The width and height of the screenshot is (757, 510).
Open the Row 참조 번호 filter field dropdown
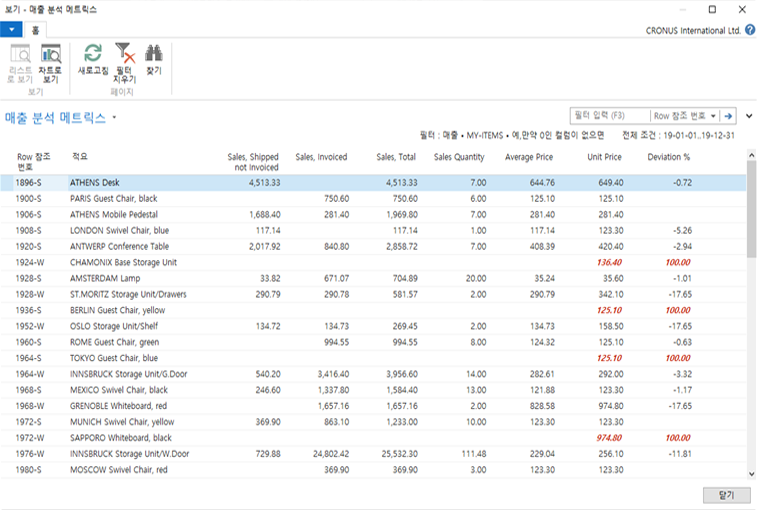click(713, 116)
